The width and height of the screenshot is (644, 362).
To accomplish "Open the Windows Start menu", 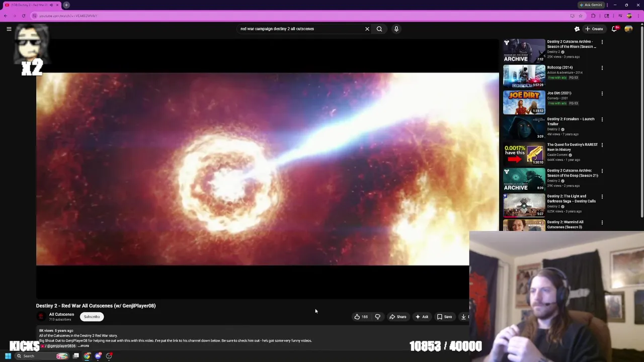I will point(8,356).
